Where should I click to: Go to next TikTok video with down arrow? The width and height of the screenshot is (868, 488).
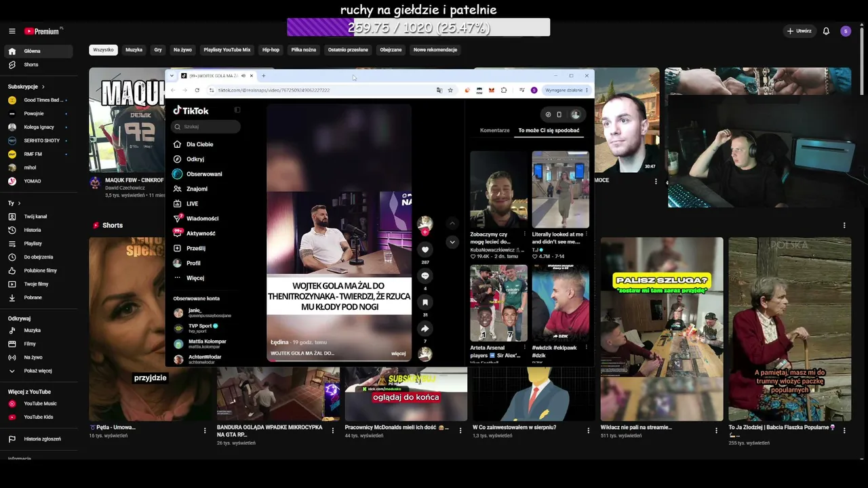click(x=452, y=242)
